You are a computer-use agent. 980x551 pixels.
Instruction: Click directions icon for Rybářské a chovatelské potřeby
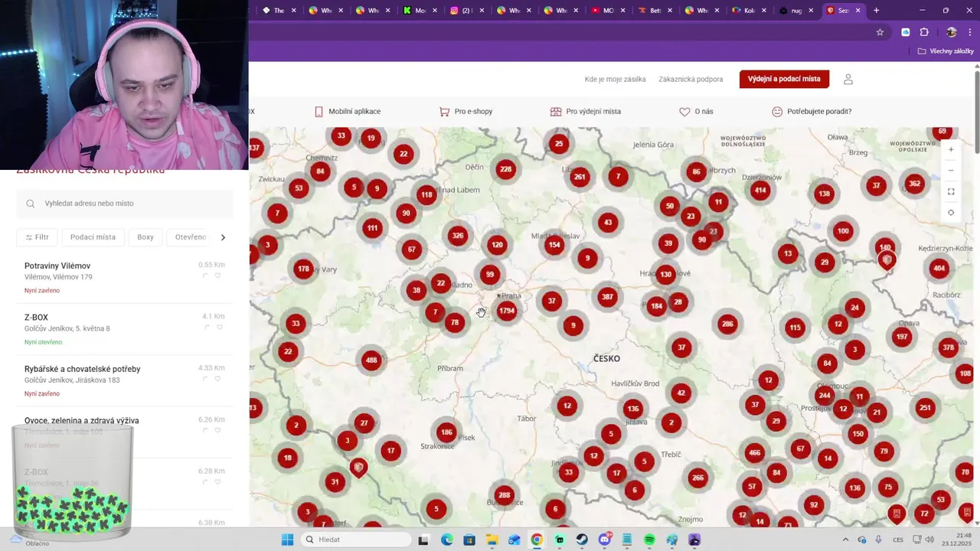(x=206, y=379)
